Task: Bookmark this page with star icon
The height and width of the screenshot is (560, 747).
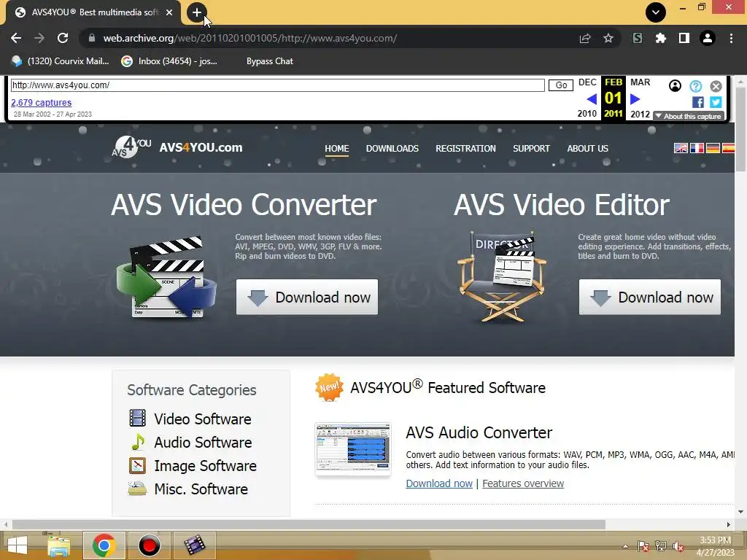Action: pyautogui.click(x=608, y=39)
